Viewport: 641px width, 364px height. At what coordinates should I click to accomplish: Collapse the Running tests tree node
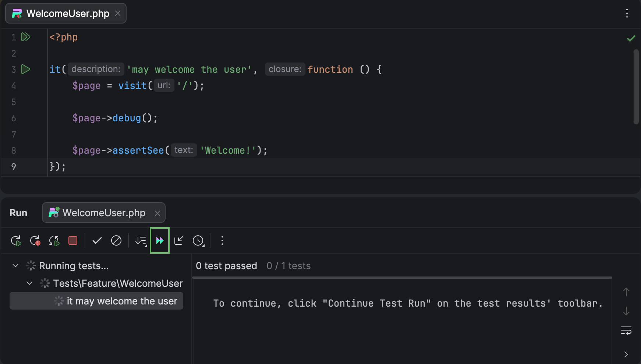click(x=15, y=265)
